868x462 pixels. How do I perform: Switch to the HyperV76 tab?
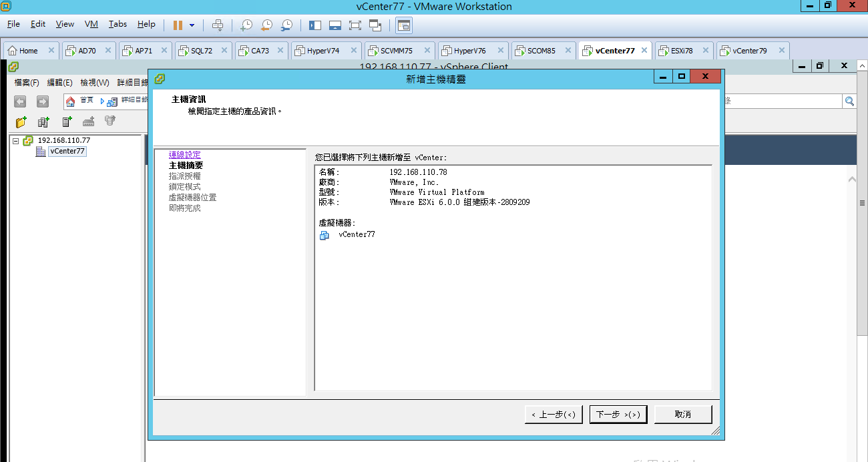click(469, 51)
